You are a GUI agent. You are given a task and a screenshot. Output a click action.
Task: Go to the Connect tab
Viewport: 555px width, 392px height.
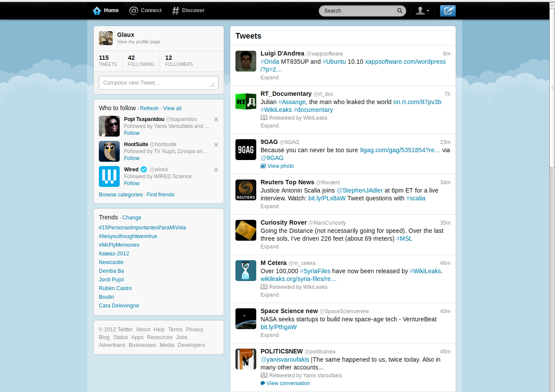click(146, 10)
